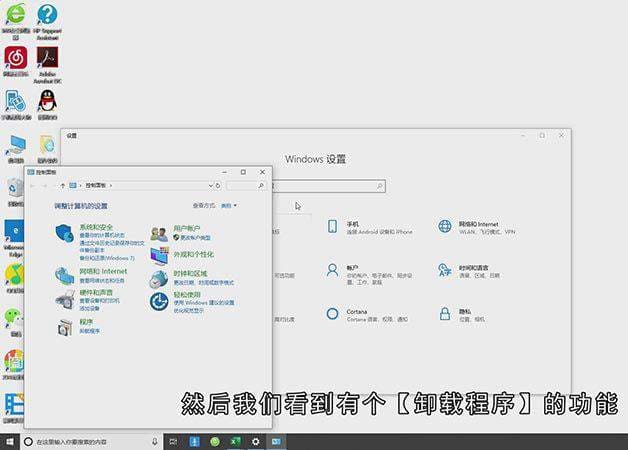Click 控制面板 breadcrumb in address bar
Viewport: 628px width, 450px height.
tap(96, 185)
